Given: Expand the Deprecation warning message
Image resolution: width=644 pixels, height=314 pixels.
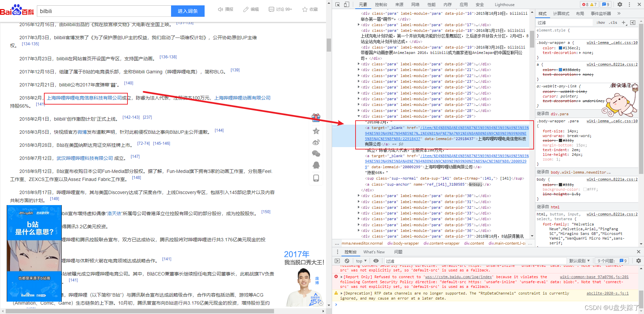Looking at the screenshot, I should coord(341,293).
